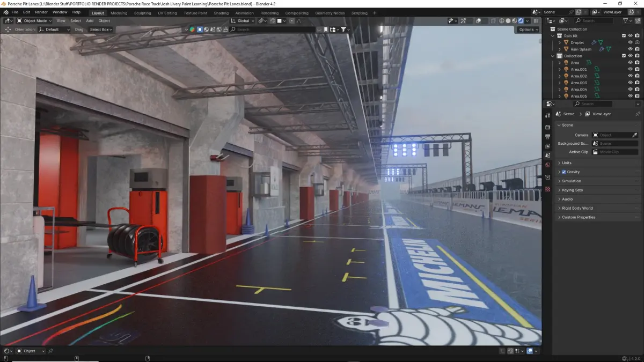644x362 pixels.
Task: Toggle render camera for Droplet
Action: 637,42
